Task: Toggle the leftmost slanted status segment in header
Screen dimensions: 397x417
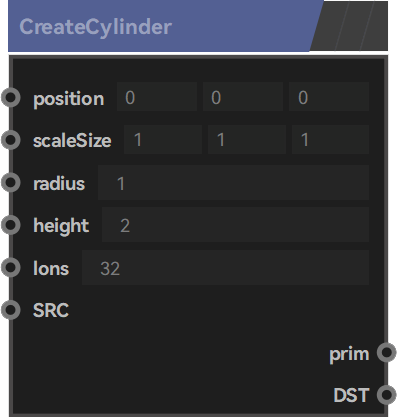Action: tap(329, 26)
